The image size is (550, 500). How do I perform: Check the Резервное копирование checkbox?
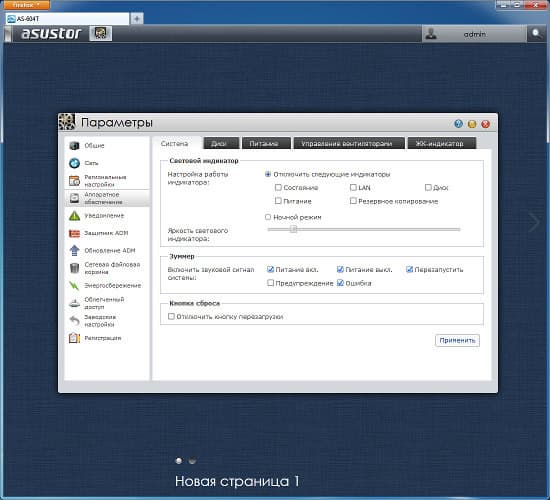353,201
